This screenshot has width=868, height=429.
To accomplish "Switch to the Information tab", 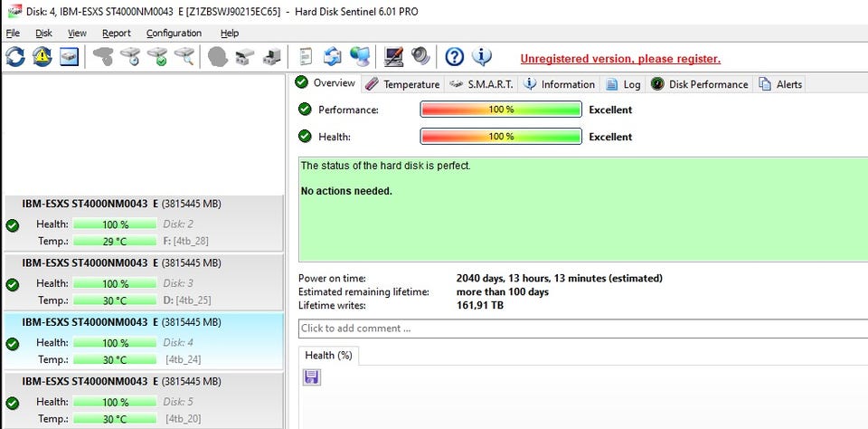I will click(560, 84).
